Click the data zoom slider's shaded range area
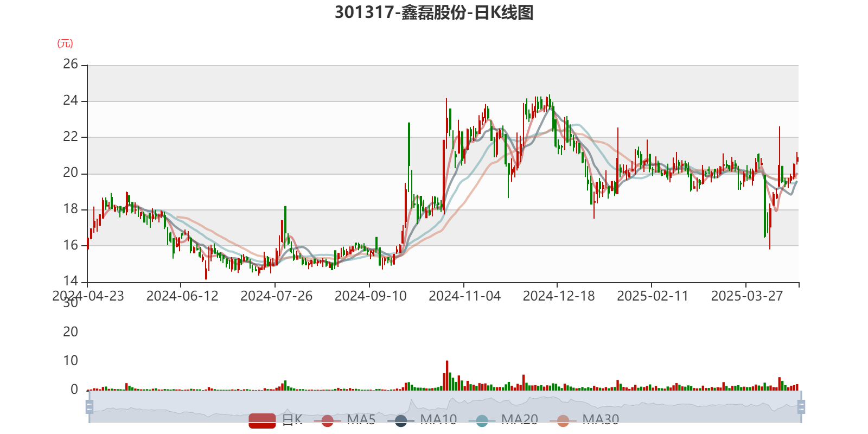 (x=445, y=407)
